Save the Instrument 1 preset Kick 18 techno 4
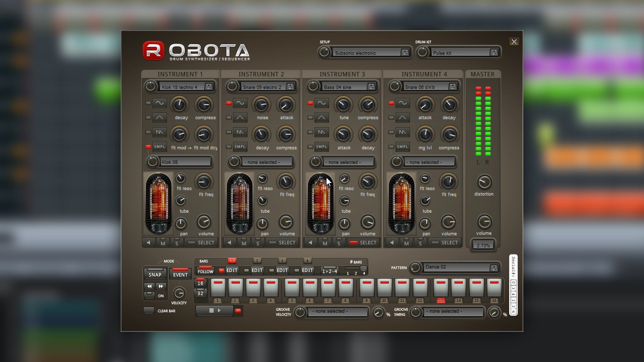This screenshot has height=362, width=644. (209, 87)
